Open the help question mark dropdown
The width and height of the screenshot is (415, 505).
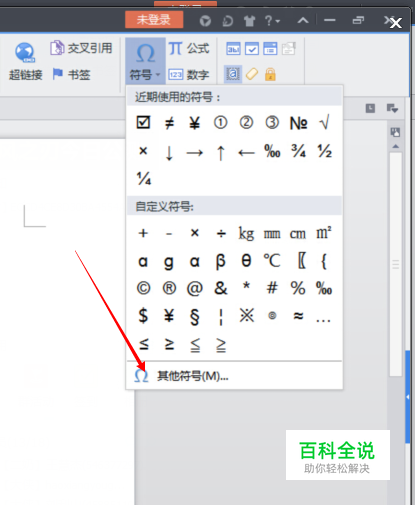click(272, 21)
